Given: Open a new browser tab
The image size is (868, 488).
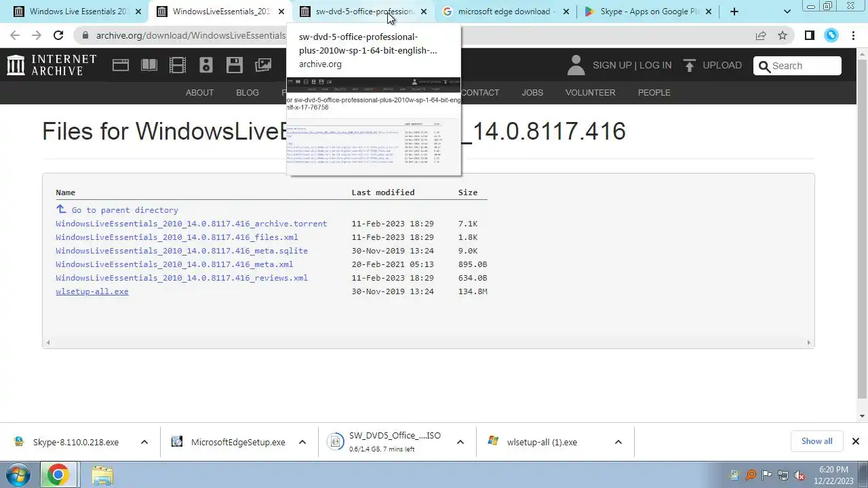Looking at the screenshot, I should point(734,12).
